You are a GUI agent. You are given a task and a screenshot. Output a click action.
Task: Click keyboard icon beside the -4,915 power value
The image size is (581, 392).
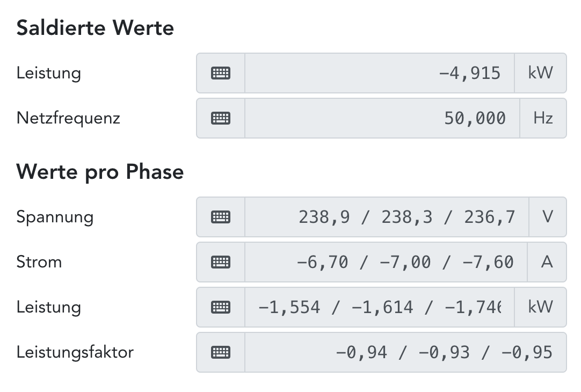221,73
